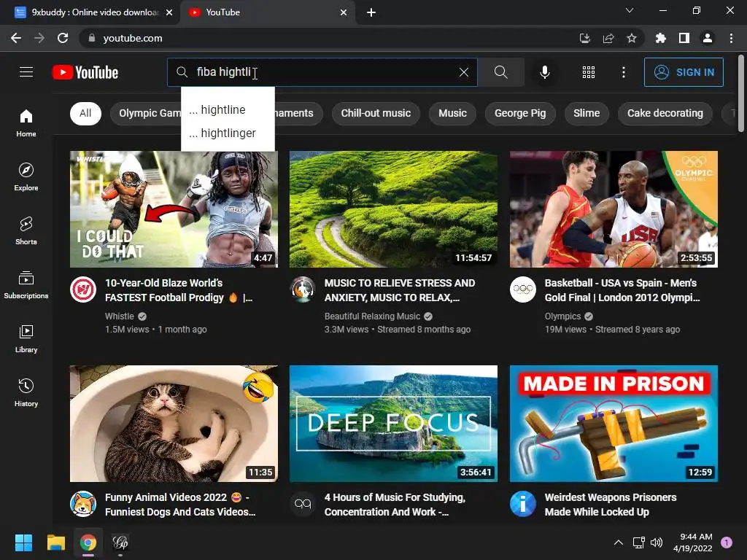Click the Olympics channel avatar
This screenshot has height=560, width=747.
[x=522, y=289]
